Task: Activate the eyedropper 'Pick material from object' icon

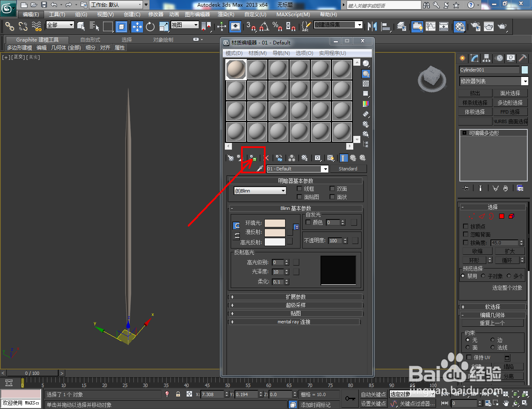Action: tap(259, 168)
